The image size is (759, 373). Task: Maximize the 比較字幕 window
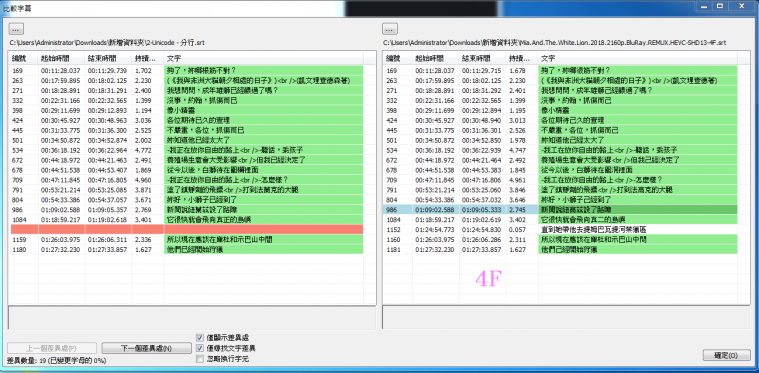click(x=720, y=6)
